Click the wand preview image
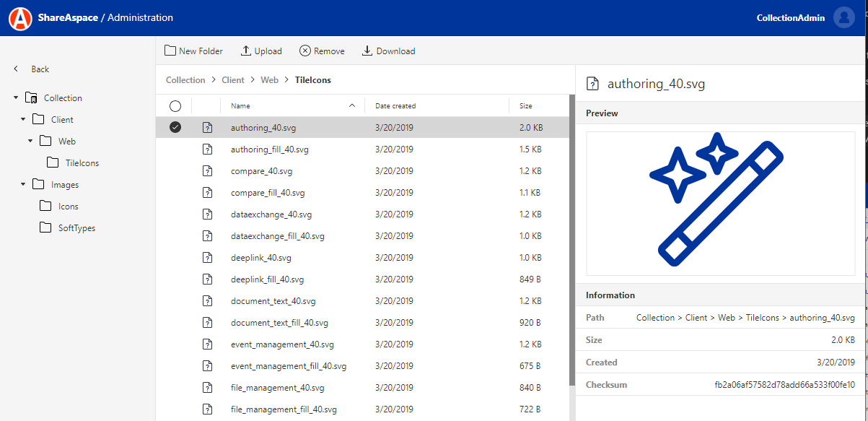The height and width of the screenshot is (421, 868). pyautogui.click(x=719, y=203)
